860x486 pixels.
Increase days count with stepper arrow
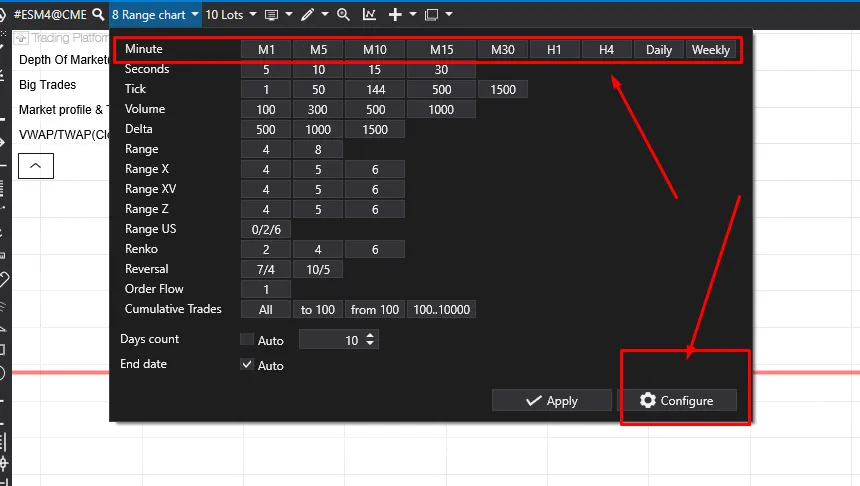click(x=371, y=336)
